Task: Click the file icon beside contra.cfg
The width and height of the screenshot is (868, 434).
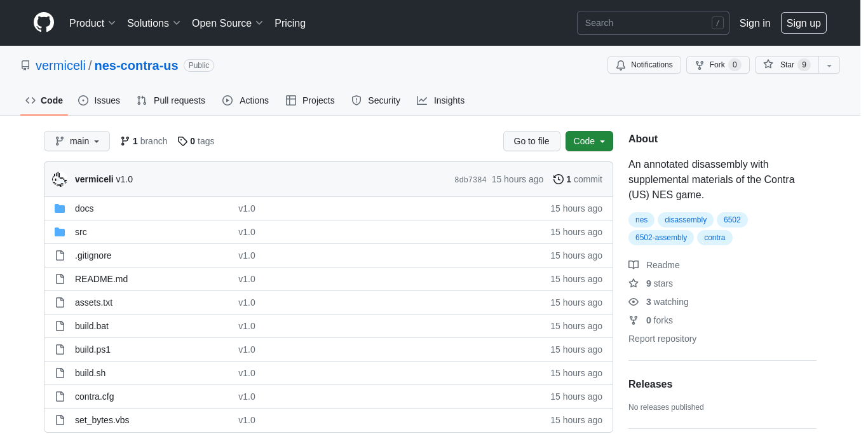Action: tap(60, 397)
